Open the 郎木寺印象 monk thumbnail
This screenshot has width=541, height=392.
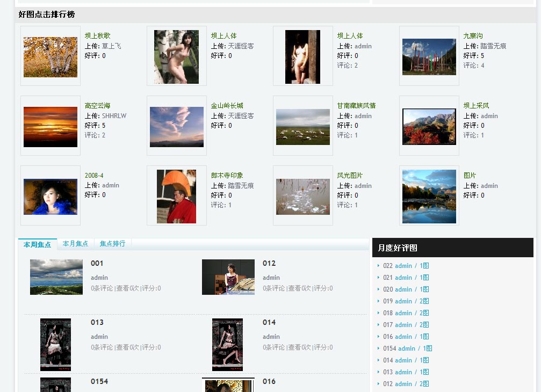176,197
